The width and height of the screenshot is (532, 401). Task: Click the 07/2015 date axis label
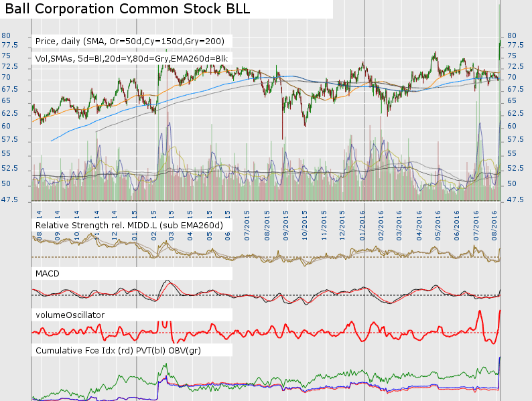pos(247,226)
